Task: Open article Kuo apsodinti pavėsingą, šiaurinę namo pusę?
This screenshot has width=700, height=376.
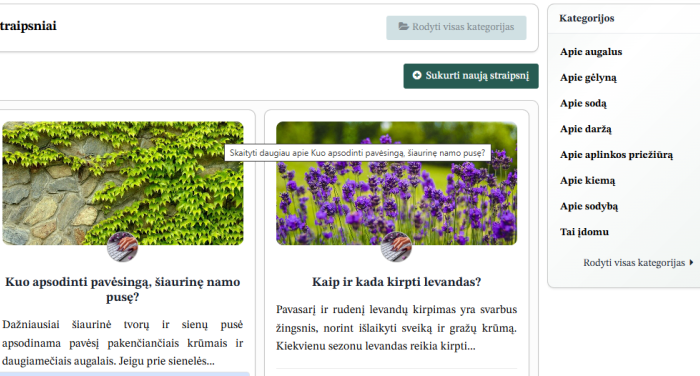Action: click(x=123, y=289)
